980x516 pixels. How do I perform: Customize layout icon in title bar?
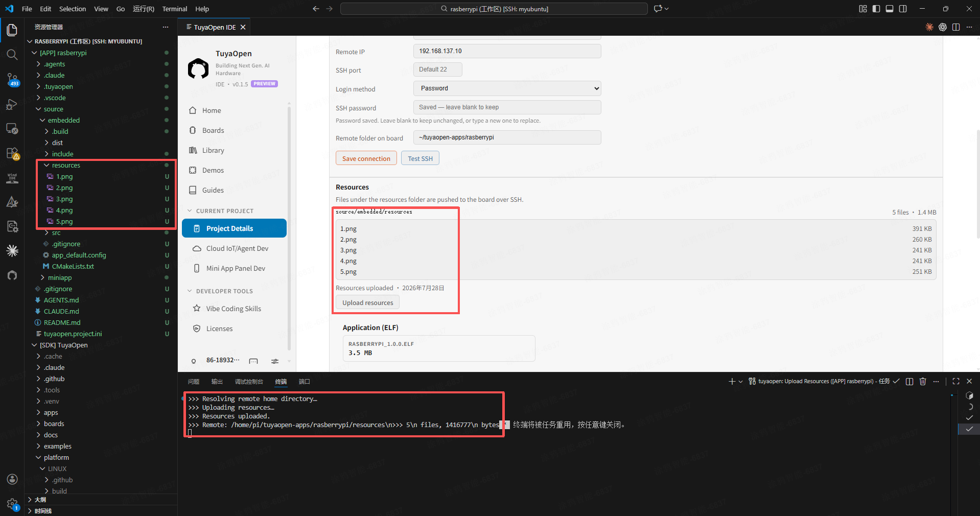click(863, 9)
